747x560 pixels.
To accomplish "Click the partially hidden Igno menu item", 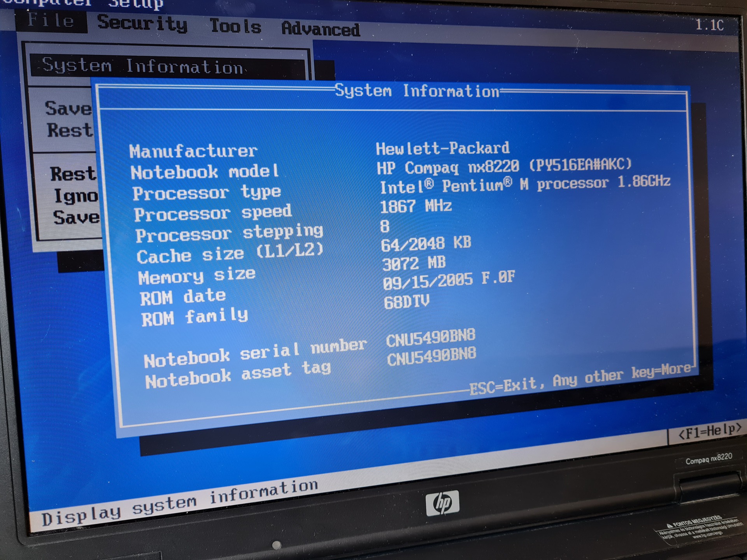I will [76, 196].
